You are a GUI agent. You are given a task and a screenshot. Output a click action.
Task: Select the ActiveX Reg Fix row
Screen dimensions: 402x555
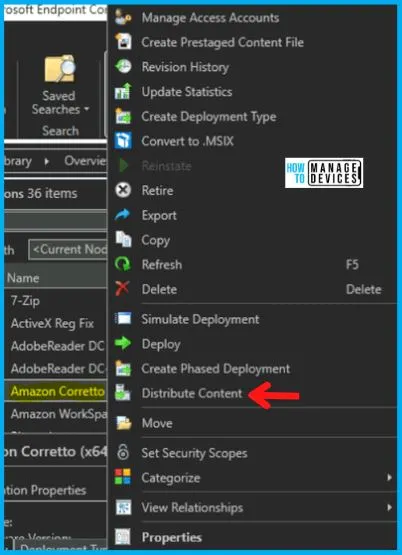(x=57, y=323)
